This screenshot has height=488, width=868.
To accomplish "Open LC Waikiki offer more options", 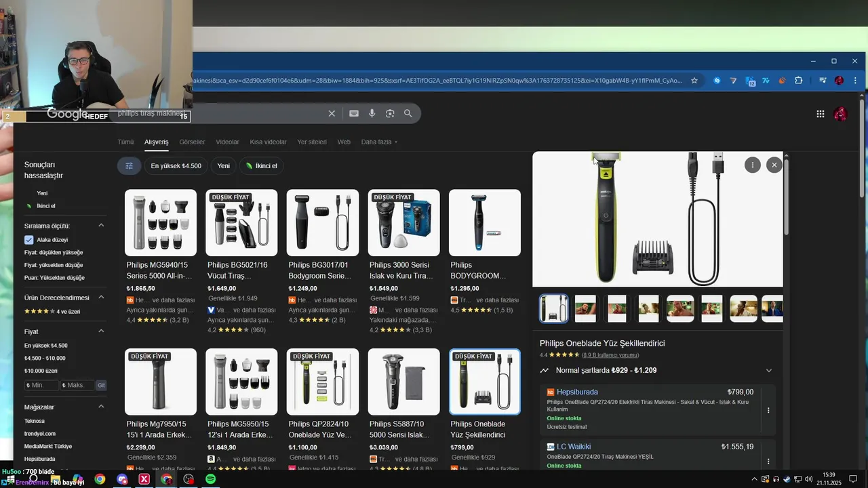I will 768,462.
